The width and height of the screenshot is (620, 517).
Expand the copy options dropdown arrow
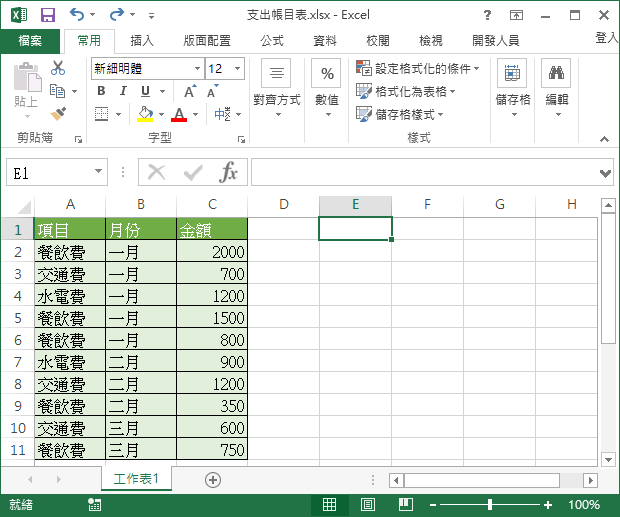(74, 92)
